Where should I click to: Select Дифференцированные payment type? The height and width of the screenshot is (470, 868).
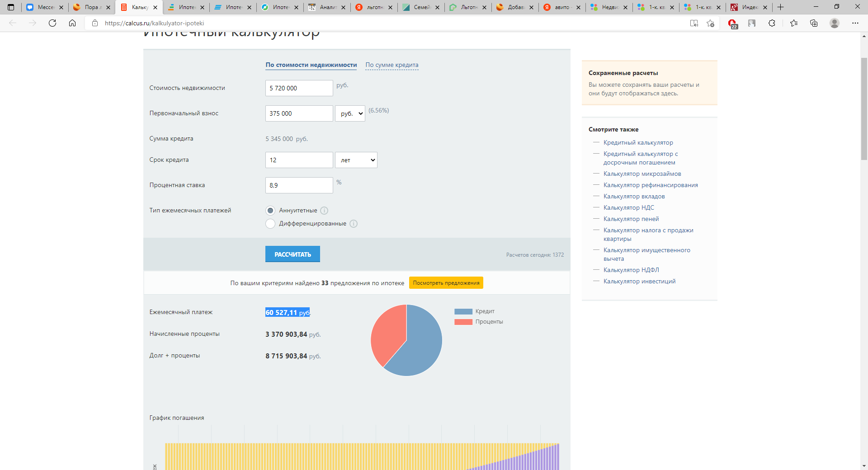(x=270, y=224)
